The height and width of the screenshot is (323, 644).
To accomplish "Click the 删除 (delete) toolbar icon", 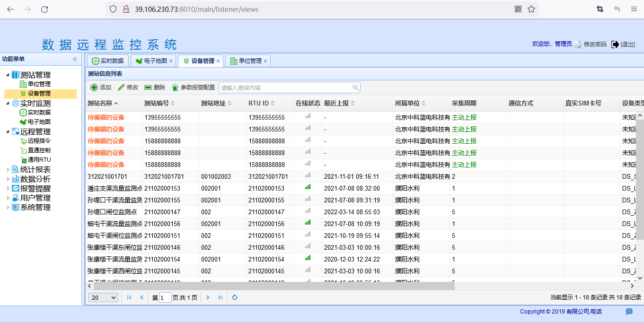I will coord(148,87).
